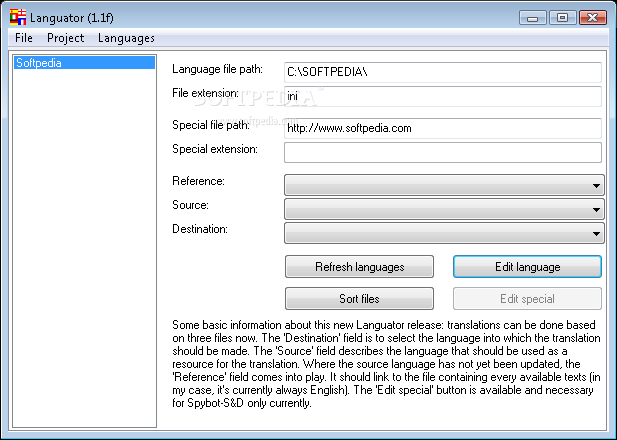Select the Softpedia project in the list
This screenshot has height=440, width=617.
point(85,63)
